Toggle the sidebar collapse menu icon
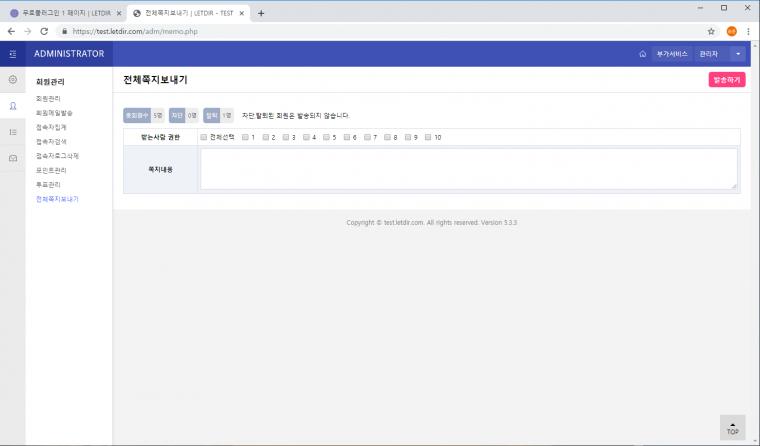 point(13,54)
